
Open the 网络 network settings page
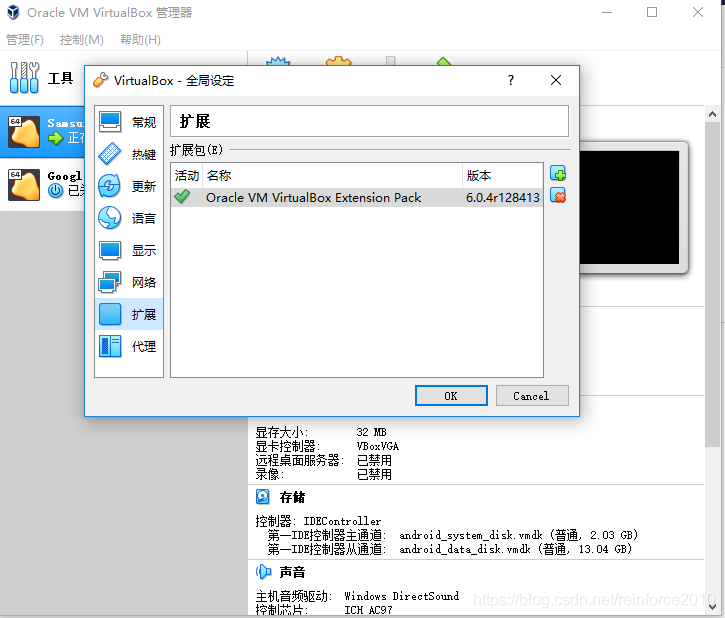pos(129,282)
